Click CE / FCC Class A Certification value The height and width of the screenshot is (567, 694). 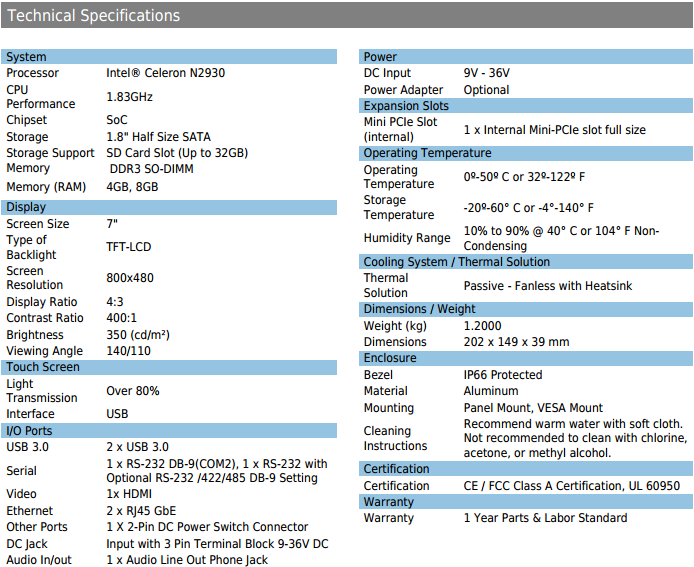572,486
